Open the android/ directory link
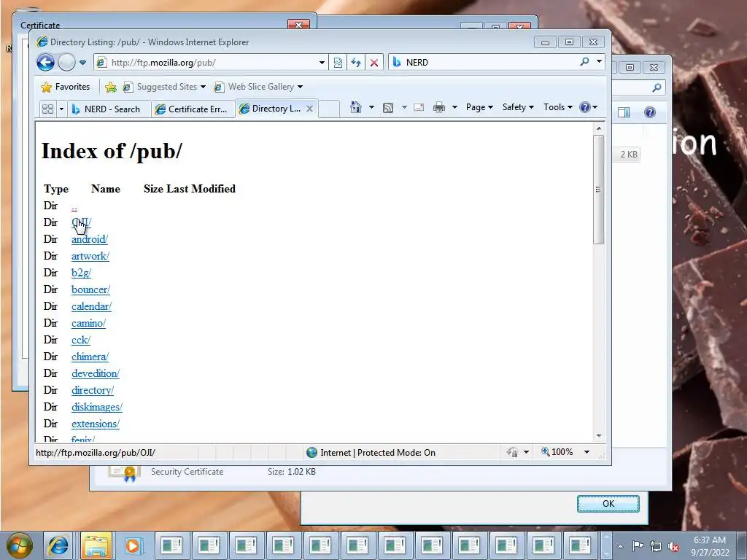Viewport: 747px width, 560px height. tap(90, 239)
